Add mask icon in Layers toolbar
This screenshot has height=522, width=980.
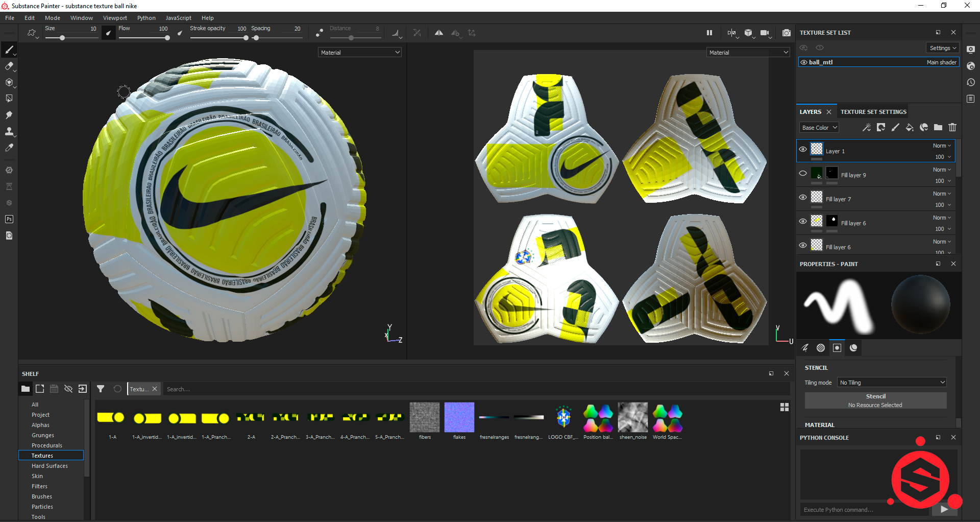881,127
